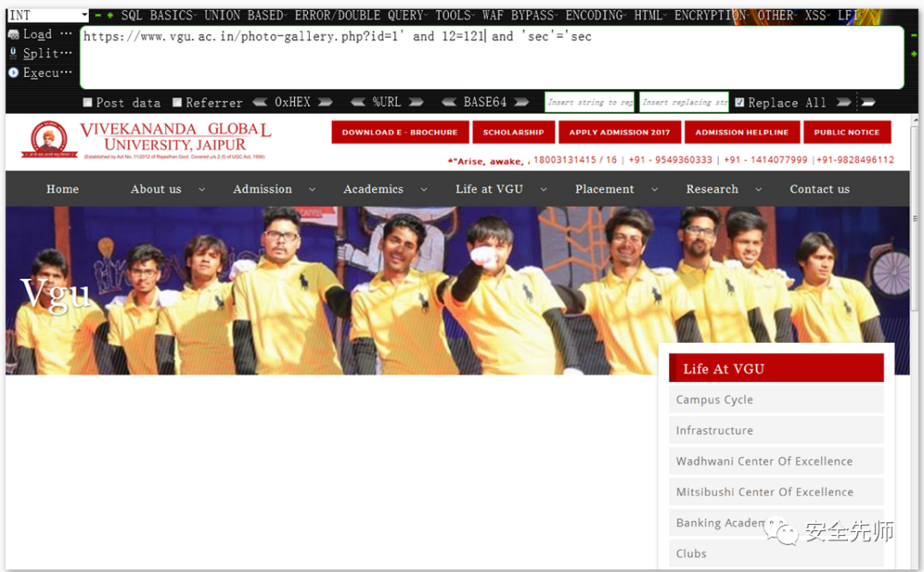Image resolution: width=924 pixels, height=572 pixels.
Task: Click the last white arrow after Replace All
Action: click(868, 103)
